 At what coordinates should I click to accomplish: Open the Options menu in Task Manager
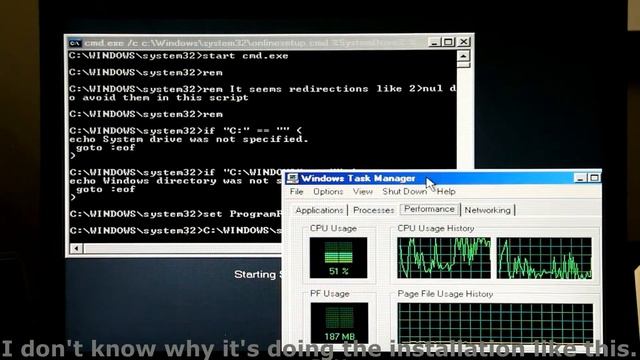click(x=328, y=191)
